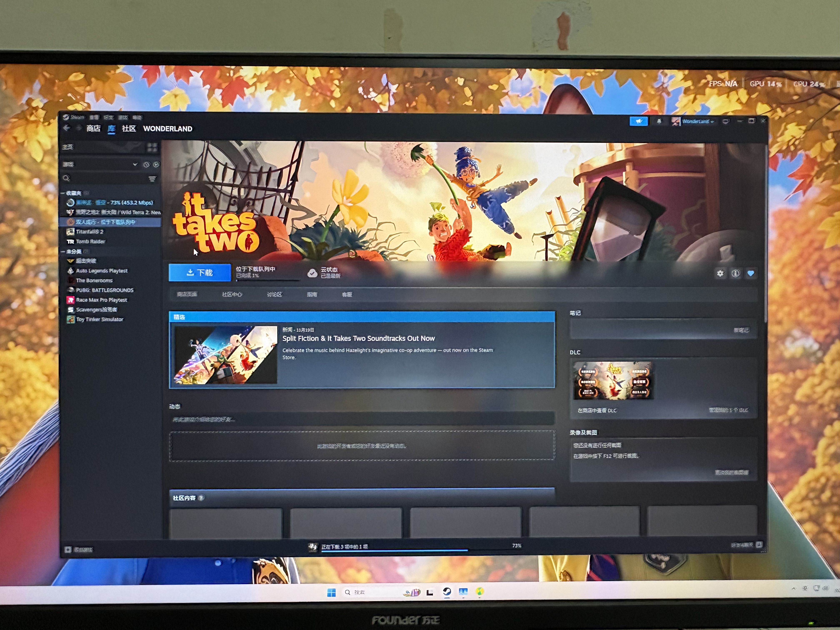Open the 社区 community tab
840x630 pixels.
[129, 128]
